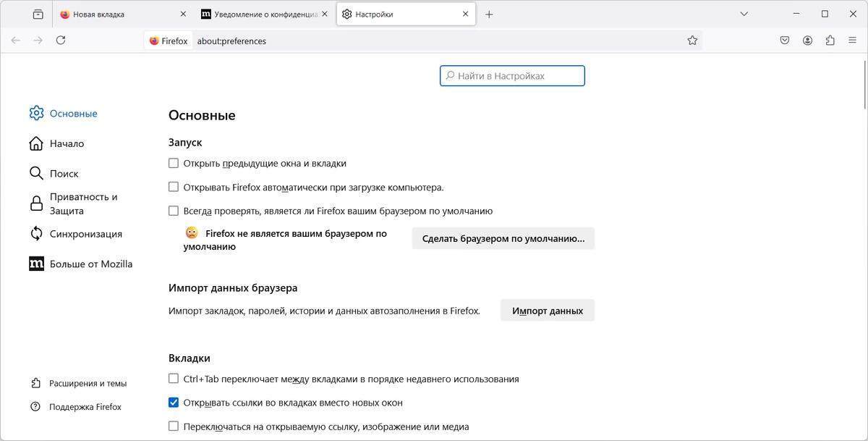Open the account profile icon
The height and width of the screenshot is (441, 868).
pos(808,41)
